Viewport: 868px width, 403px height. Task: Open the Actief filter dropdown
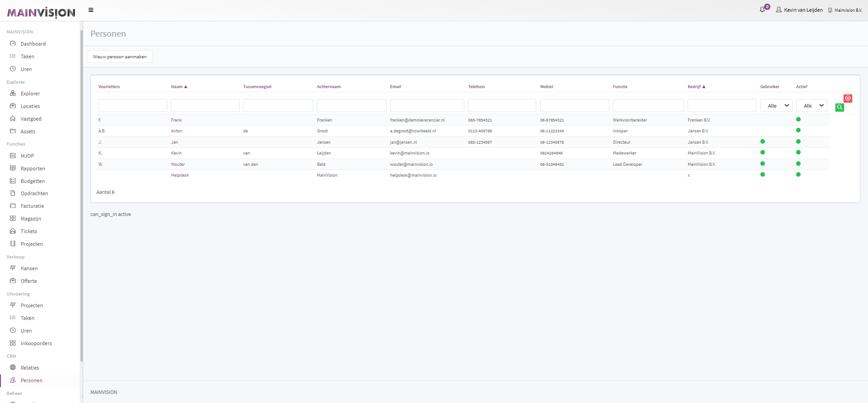click(x=811, y=106)
